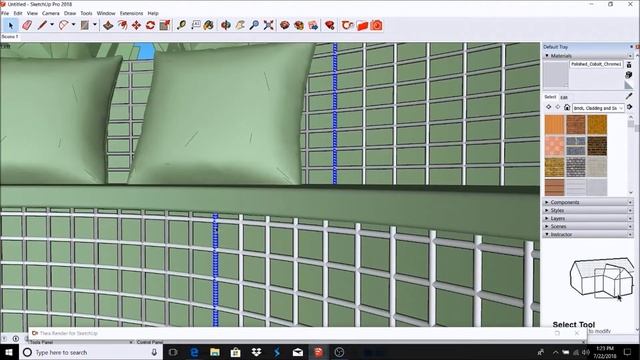Screen dimensions: 640x360
Task: Choose the Eraser tool
Action: (x=27, y=25)
